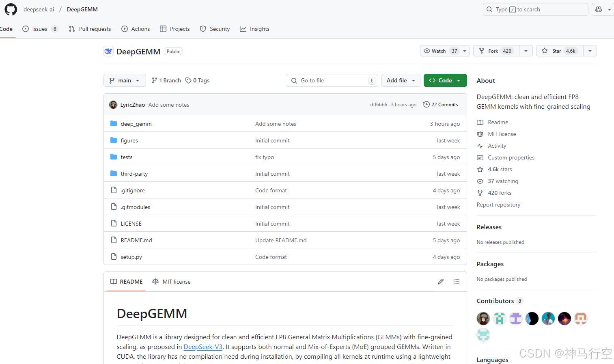614x364 pixels.
Task: Open the tests folder icon
Action: 114,157
